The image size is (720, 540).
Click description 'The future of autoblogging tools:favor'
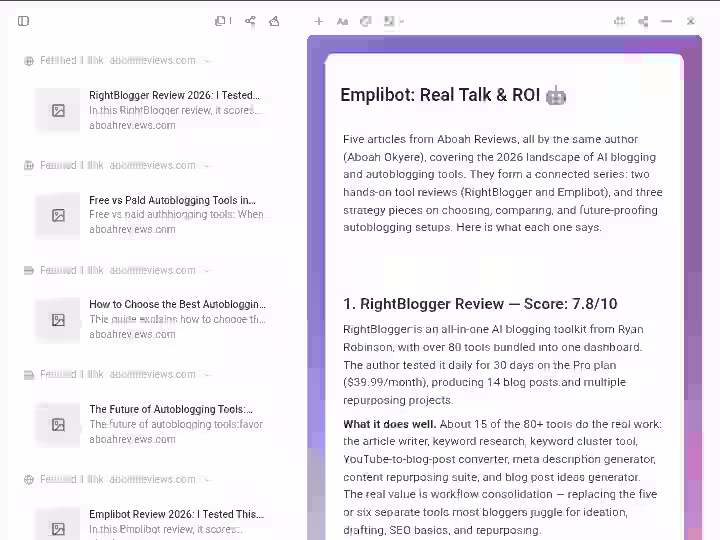coord(176,424)
